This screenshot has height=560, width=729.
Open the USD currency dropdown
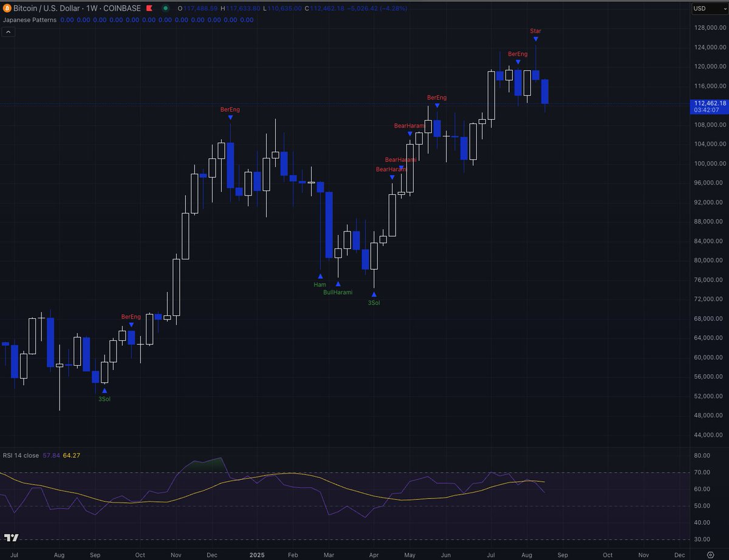pyautogui.click(x=710, y=9)
